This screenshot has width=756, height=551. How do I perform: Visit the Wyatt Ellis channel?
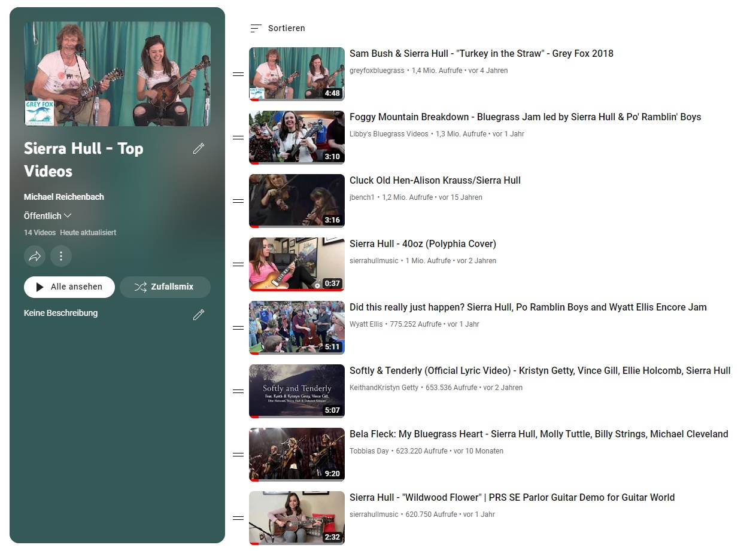[x=366, y=324]
